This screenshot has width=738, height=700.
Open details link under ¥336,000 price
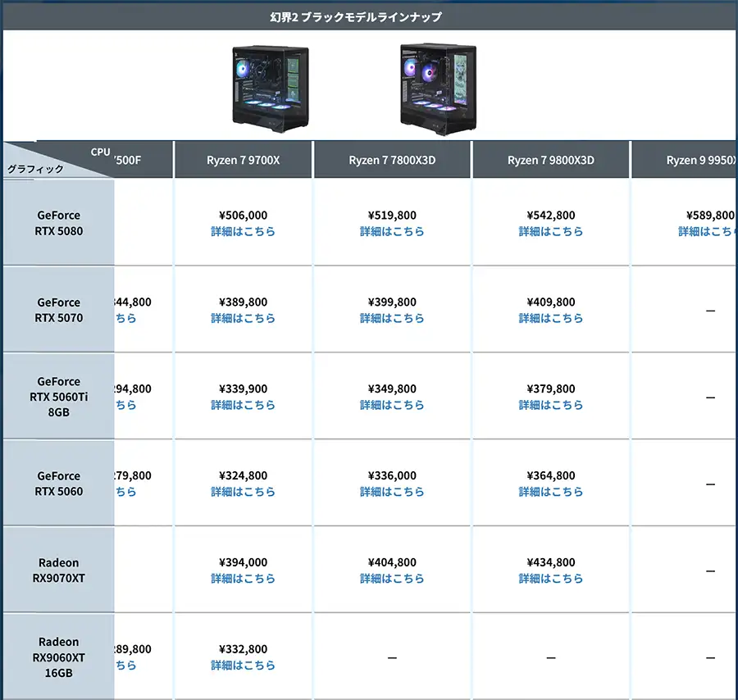(x=392, y=492)
